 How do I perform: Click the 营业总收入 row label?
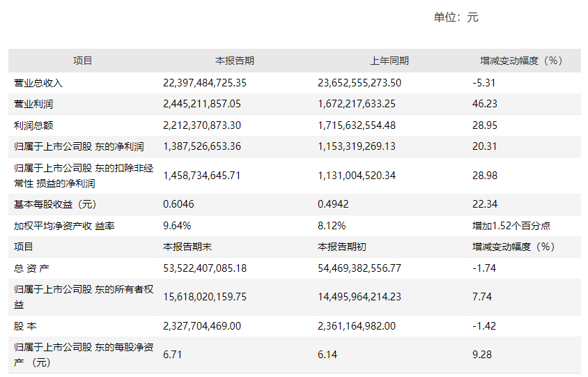coord(38,83)
